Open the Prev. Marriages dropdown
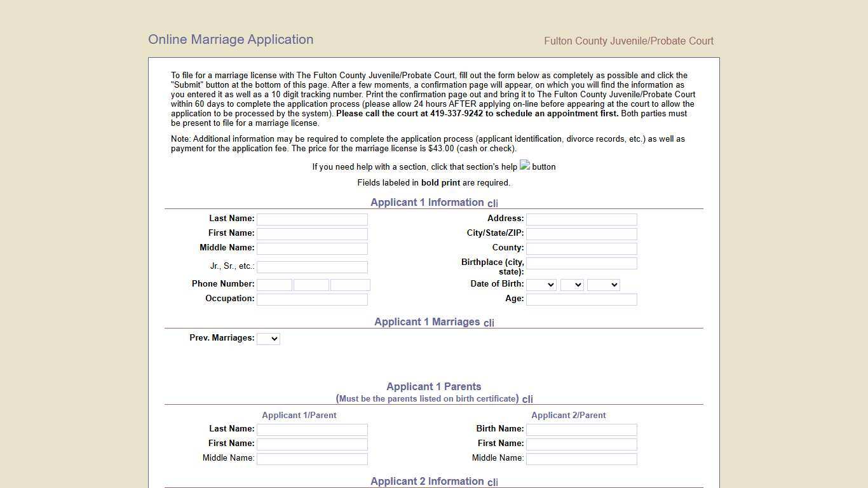868x488 pixels. [x=268, y=338]
